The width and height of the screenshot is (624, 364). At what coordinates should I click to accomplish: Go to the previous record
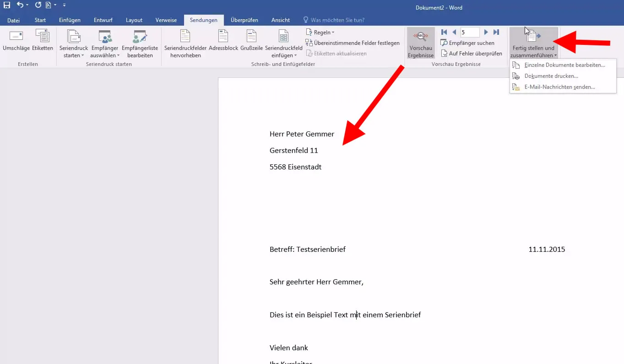(454, 32)
